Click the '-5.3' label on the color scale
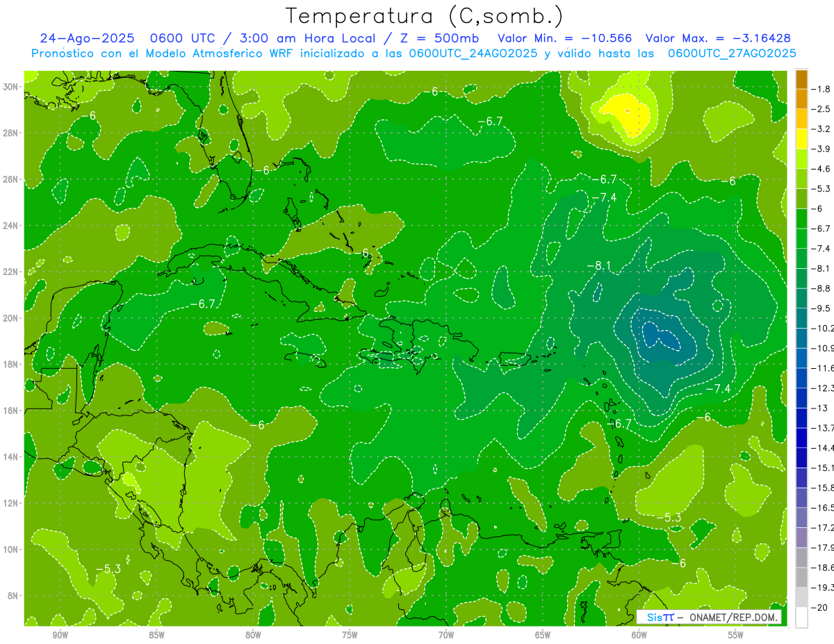Viewport: 834px width, 644px height. 821,188
